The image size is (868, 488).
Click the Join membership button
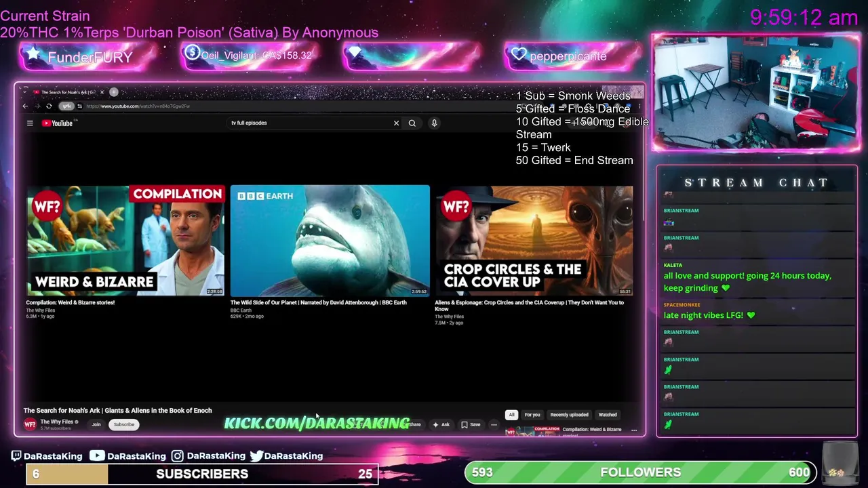coord(96,425)
